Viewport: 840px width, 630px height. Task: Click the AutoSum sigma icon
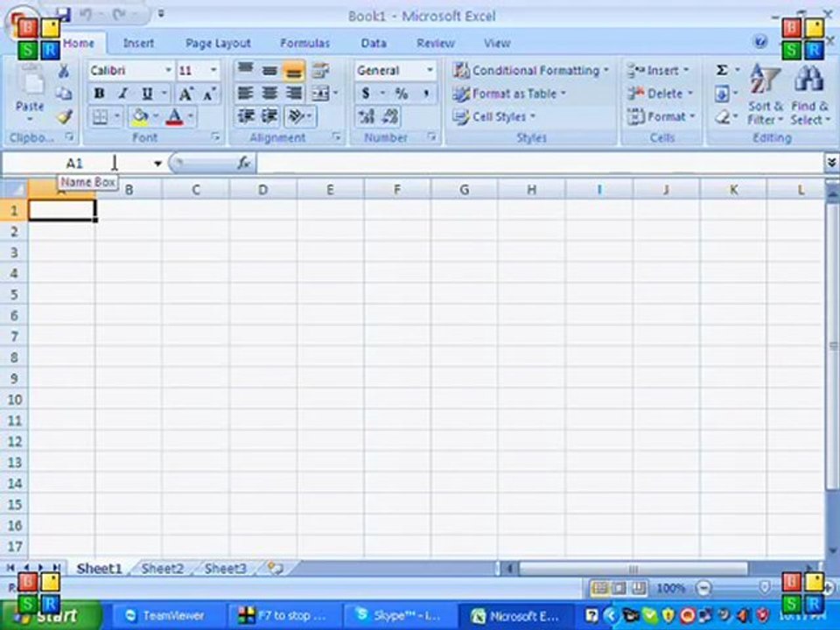(x=722, y=70)
